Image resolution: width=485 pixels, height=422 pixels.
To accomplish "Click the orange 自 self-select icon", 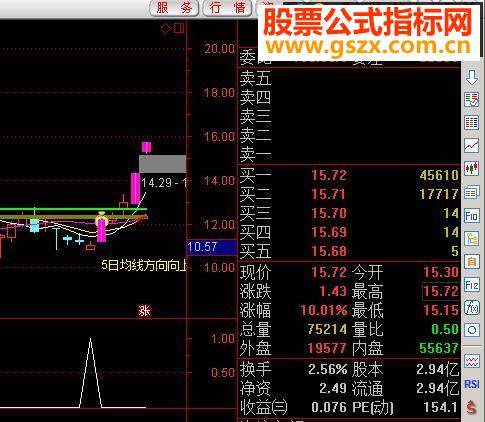I will (x=472, y=262).
